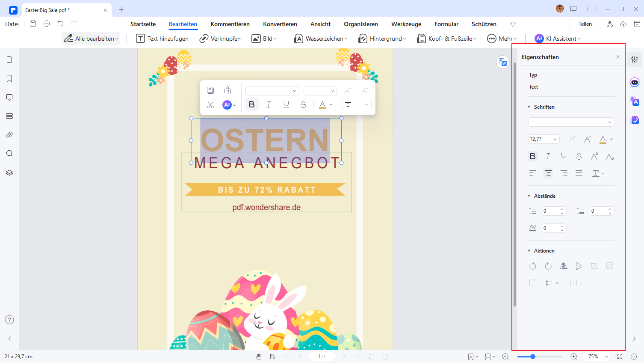Toggle italic in Eigenschaften panel
Screen dimensions: 644x363
pos(548,156)
